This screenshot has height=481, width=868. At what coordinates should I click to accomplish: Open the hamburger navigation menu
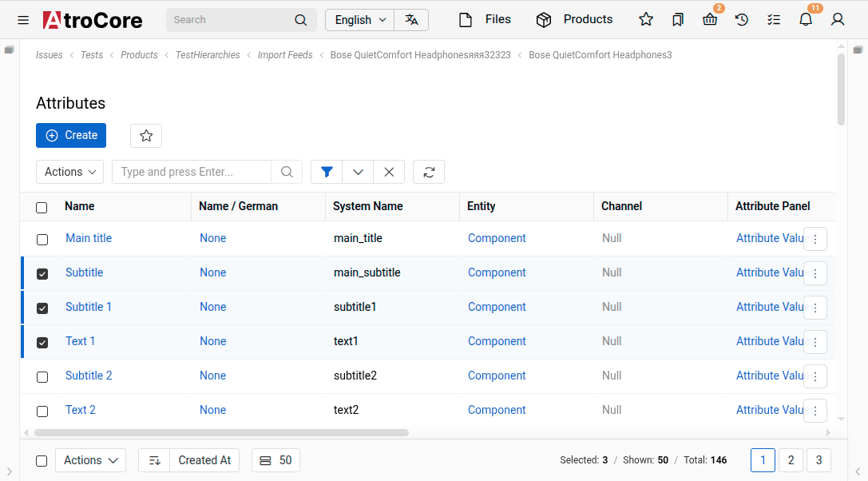click(23, 21)
